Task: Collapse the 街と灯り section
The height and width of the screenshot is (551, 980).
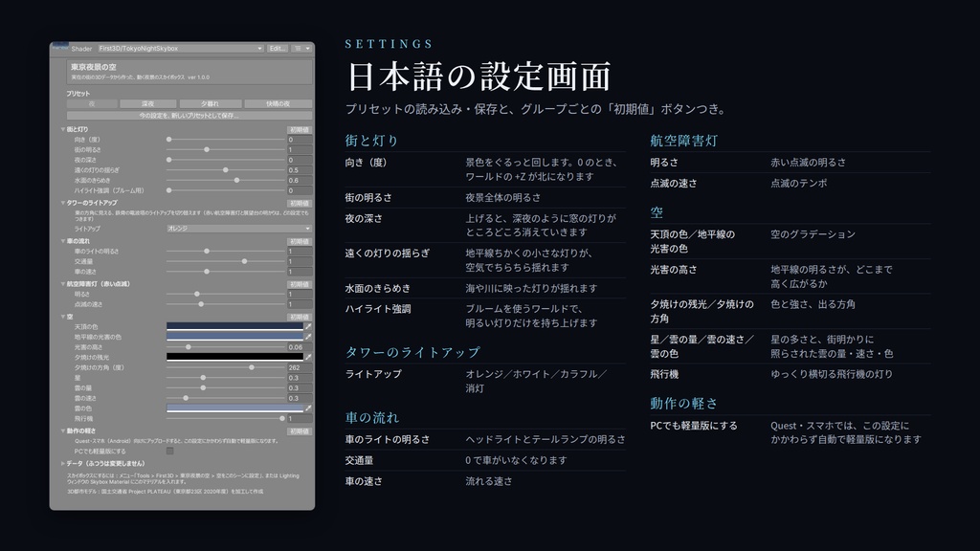Action: (x=63, y=129)
